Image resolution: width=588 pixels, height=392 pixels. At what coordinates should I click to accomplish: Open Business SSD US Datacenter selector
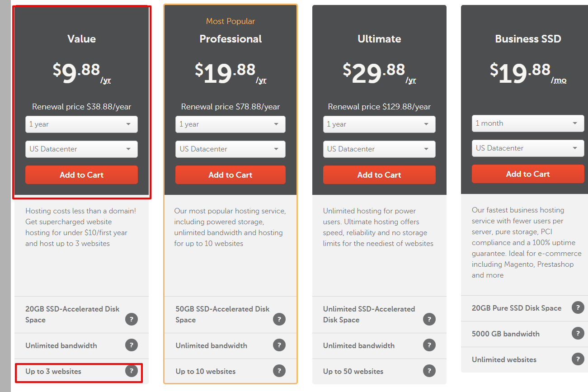point(528,148)
